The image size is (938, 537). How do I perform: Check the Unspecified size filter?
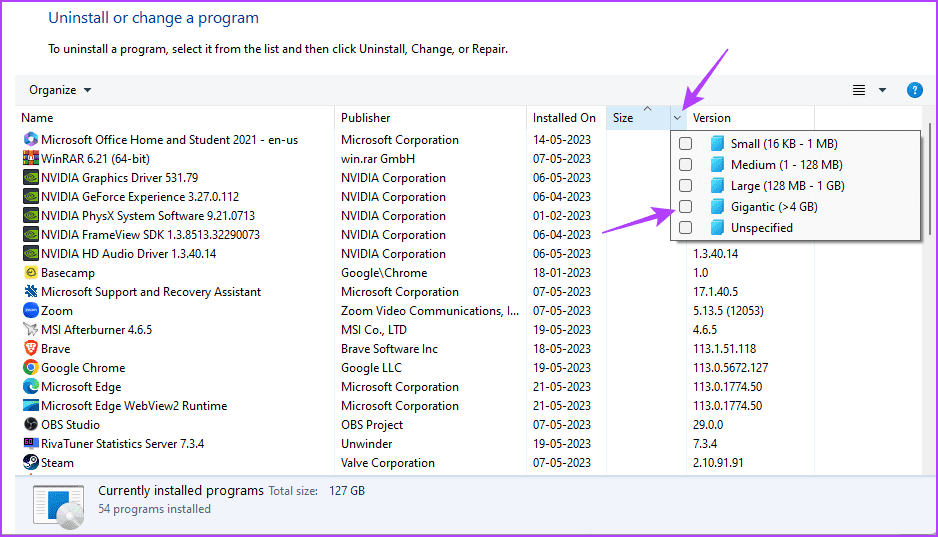point(686,228)
